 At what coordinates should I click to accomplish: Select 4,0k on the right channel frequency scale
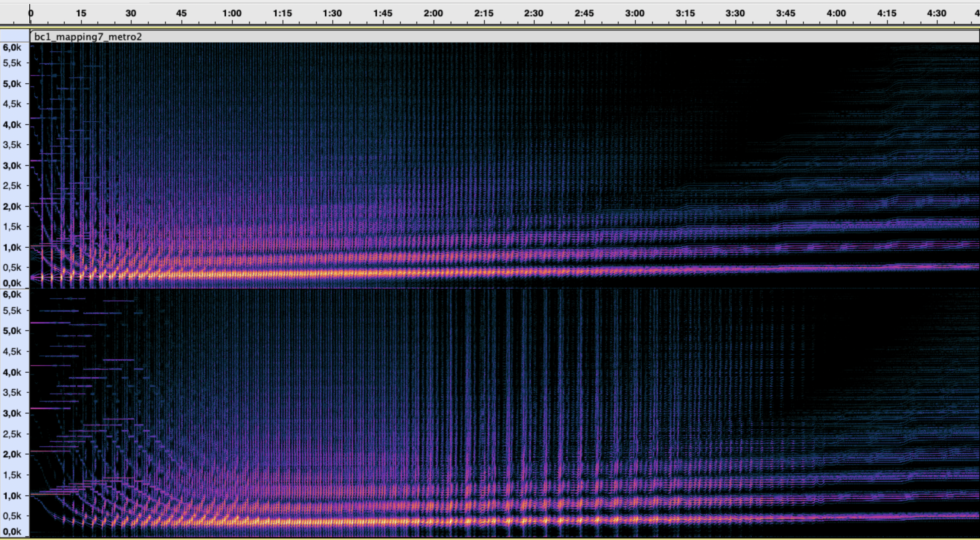click(x=12, y=372)
